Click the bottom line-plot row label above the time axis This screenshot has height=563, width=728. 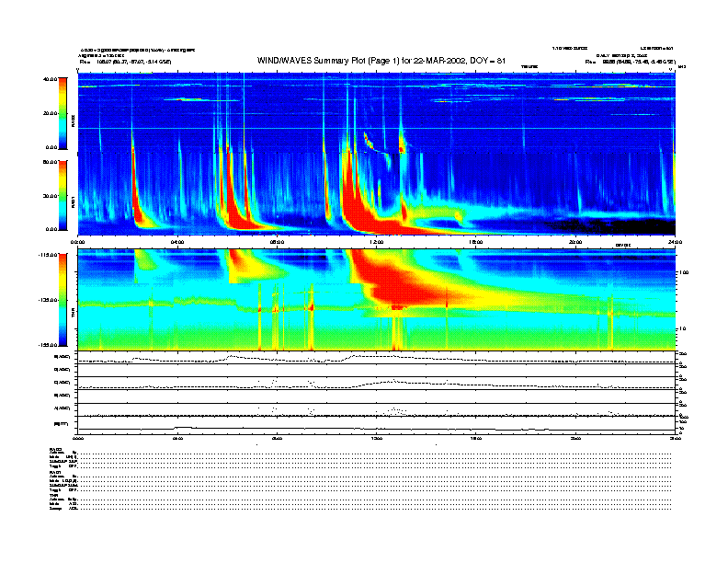pos(61,424)
